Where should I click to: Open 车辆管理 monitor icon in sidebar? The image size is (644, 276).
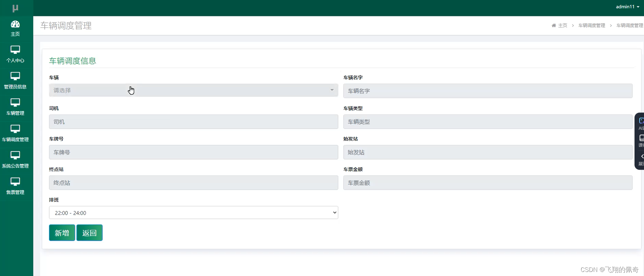tap(15, 103)
